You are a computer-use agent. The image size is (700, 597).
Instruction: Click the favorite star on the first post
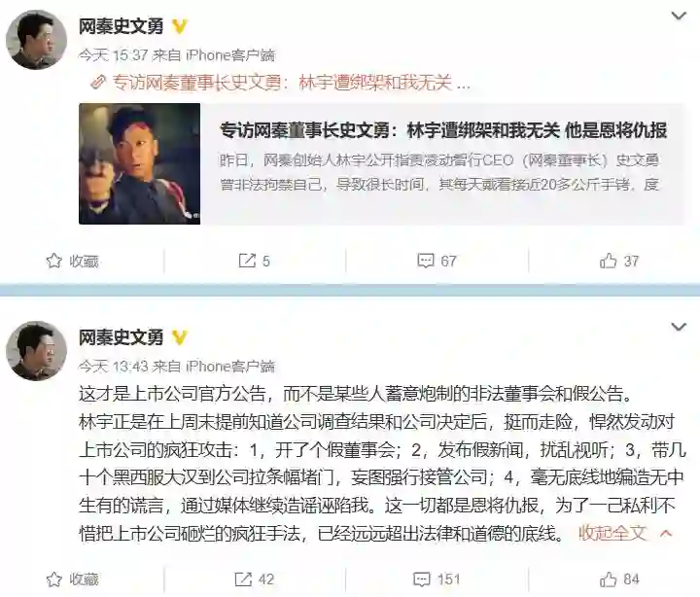point(54,261)
